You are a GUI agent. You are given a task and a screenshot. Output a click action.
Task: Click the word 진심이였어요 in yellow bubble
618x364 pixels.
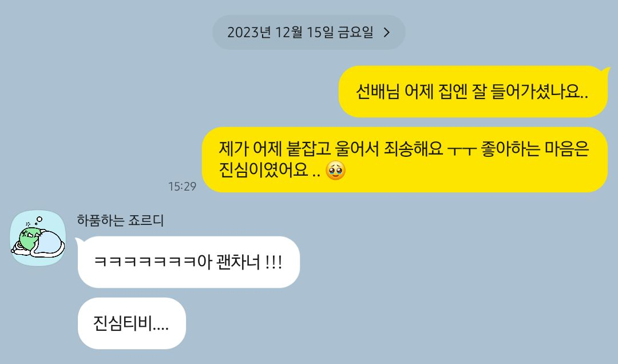263,170
